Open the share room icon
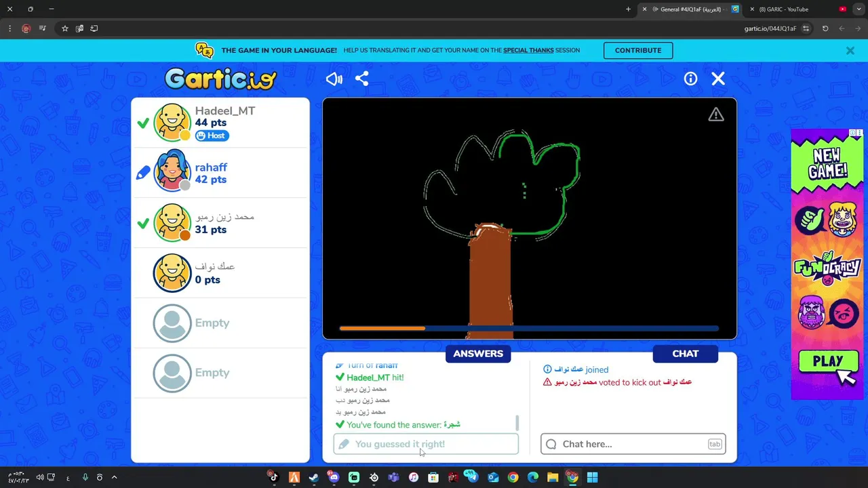Screen dimensions: 868x488 pos(362,79)
